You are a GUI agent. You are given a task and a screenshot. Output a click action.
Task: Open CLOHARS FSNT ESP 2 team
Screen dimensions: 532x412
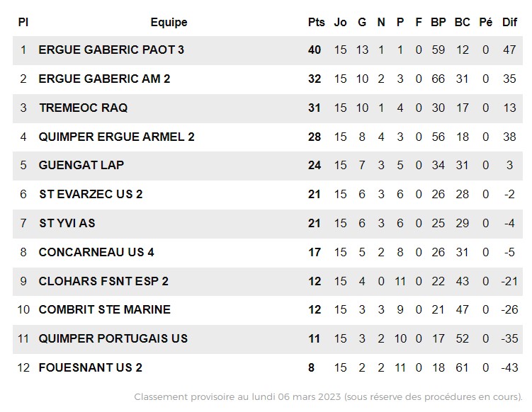point(103,281)
